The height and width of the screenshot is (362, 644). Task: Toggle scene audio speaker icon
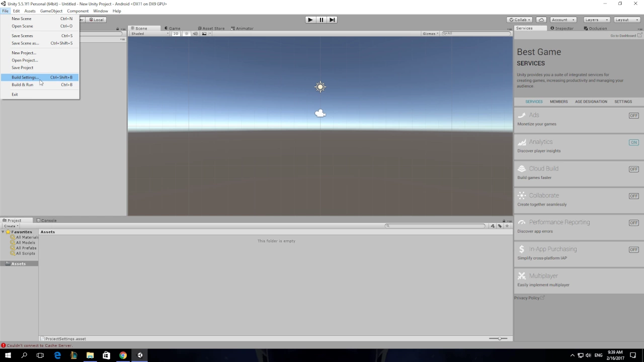pyautogui.click(x=195, y=34)
